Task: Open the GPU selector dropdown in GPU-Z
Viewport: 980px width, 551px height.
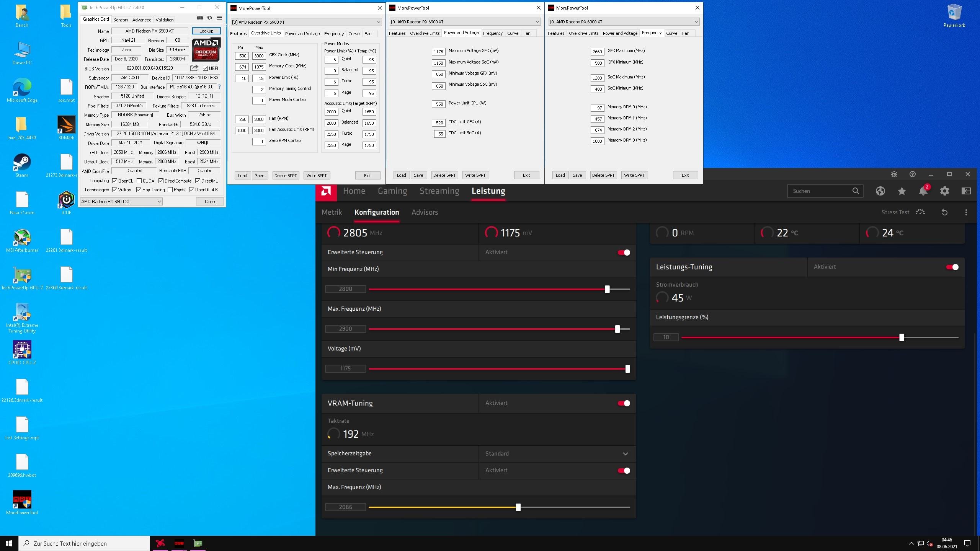Action: pos(121,201)
